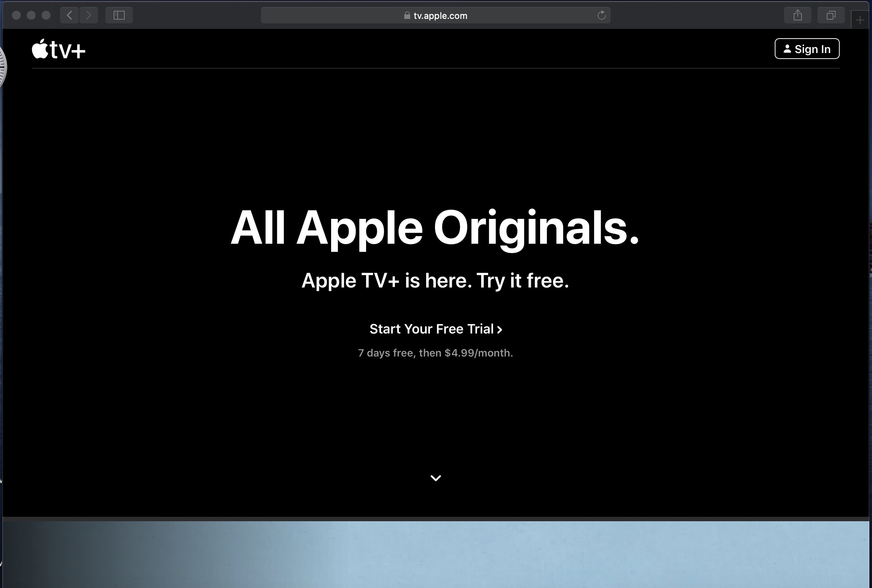Click the Apple TV+ logo
Image resolution: width=872 pixels, height=588 pixels.
click(59, 49)
